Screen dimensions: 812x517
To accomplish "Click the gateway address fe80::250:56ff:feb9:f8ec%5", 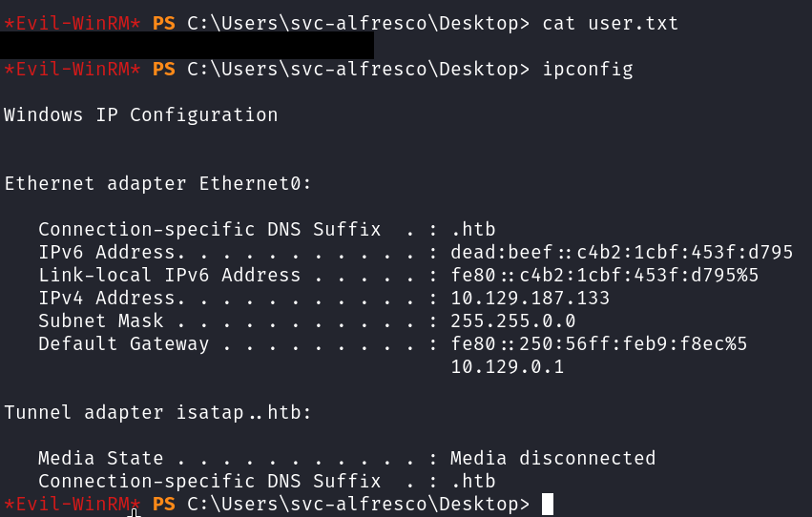I will (x=598, y=343).
